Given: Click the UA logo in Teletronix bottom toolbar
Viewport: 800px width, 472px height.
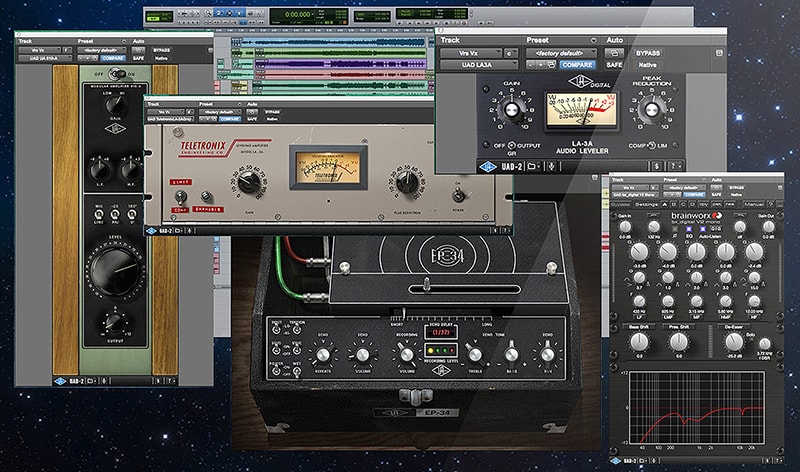Looking at the screenshot, I should [152, 231].
